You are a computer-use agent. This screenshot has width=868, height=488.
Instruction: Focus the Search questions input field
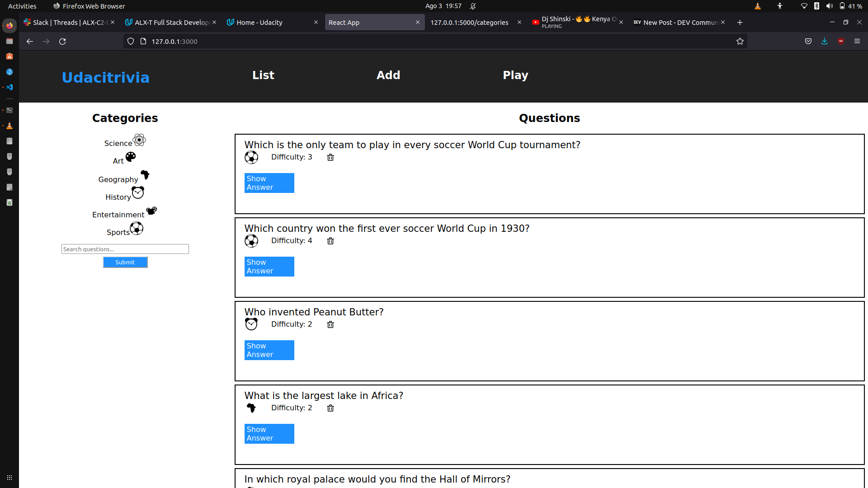click(x=125, y=249)
